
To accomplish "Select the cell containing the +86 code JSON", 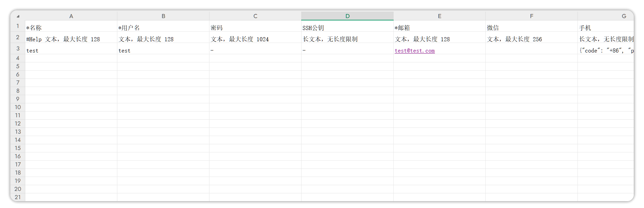I will point(606,50).
